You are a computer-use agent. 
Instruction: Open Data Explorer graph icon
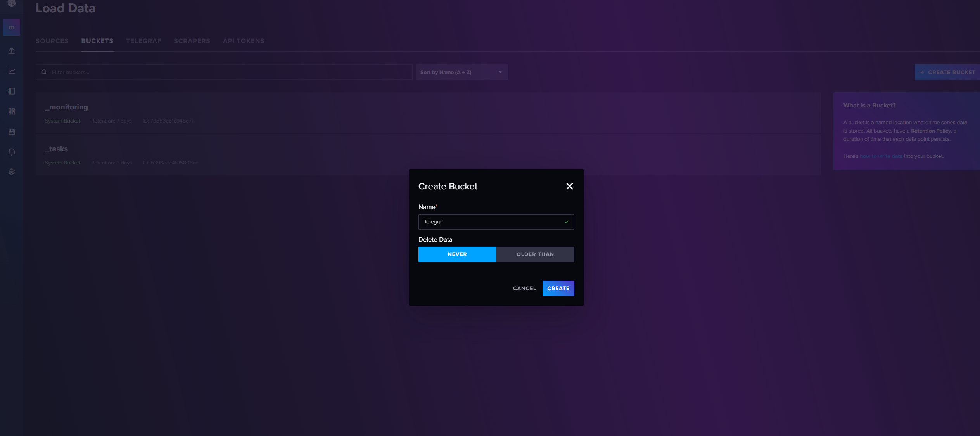tap(12, 71)
